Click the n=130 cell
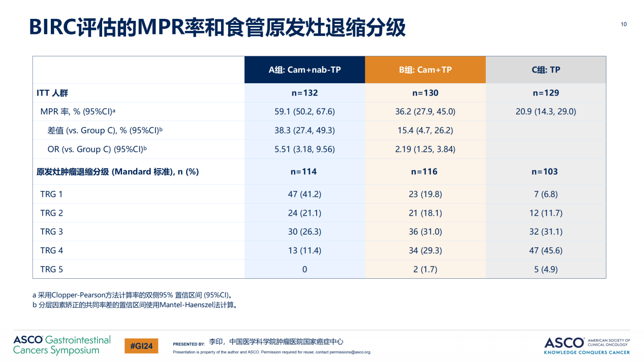 (x=425, y=93)
